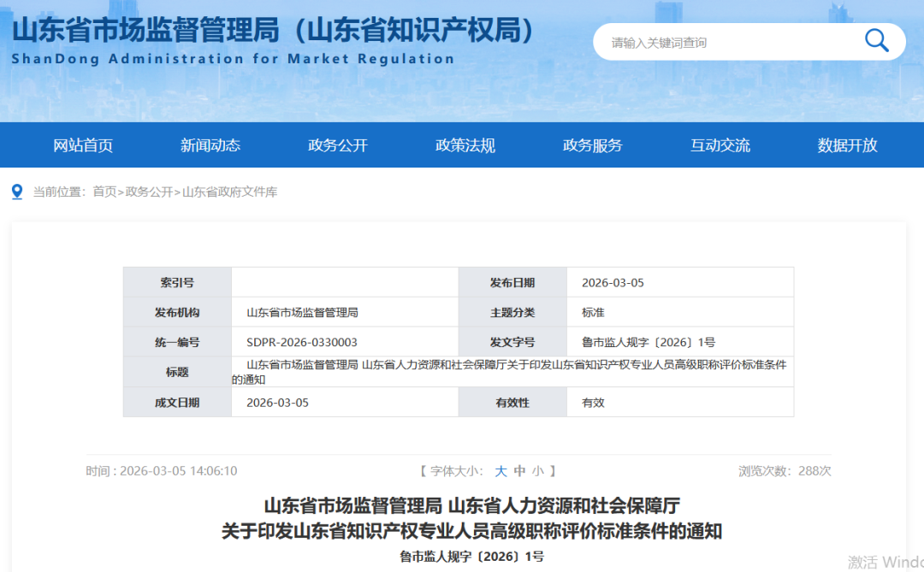Click the validity value 有效
The height and width of the screenshot is (572, 924).
coord(593,403)
